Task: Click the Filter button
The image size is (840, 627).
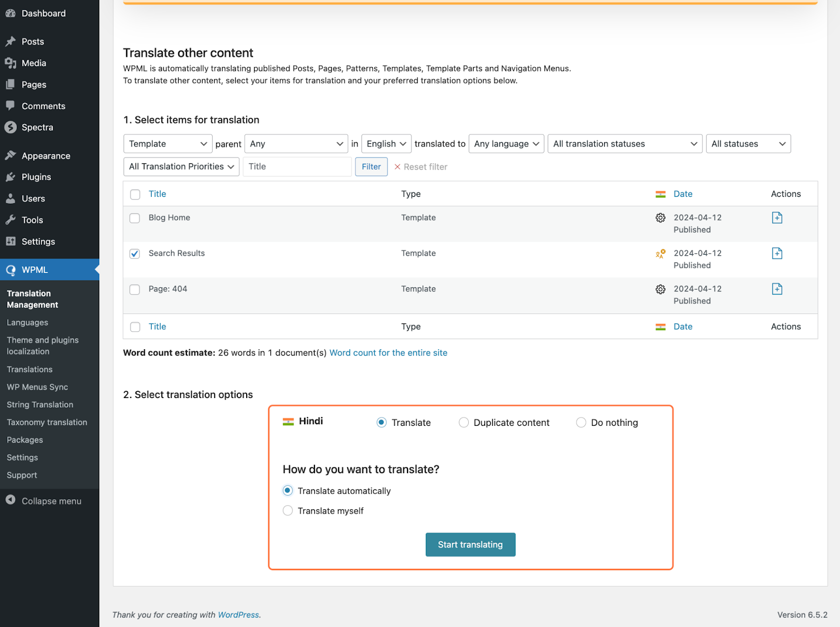Action: coord(371,167)
